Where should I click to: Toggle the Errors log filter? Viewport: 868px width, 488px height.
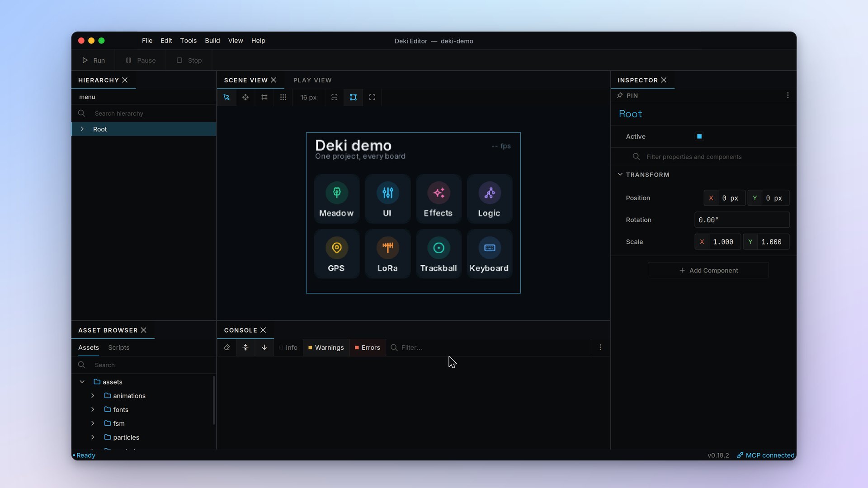368,347
